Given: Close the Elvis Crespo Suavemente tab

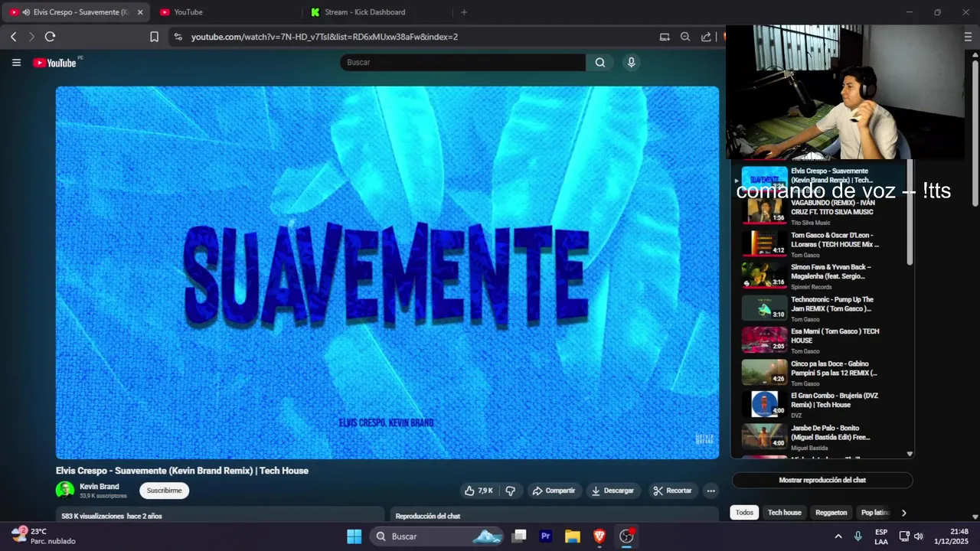Looking at the screenshot, I should [x=140, y=12].
